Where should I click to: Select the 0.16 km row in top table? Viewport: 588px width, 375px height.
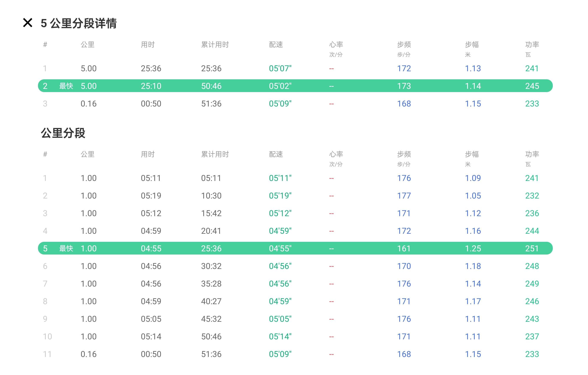(x=89, y=104)
